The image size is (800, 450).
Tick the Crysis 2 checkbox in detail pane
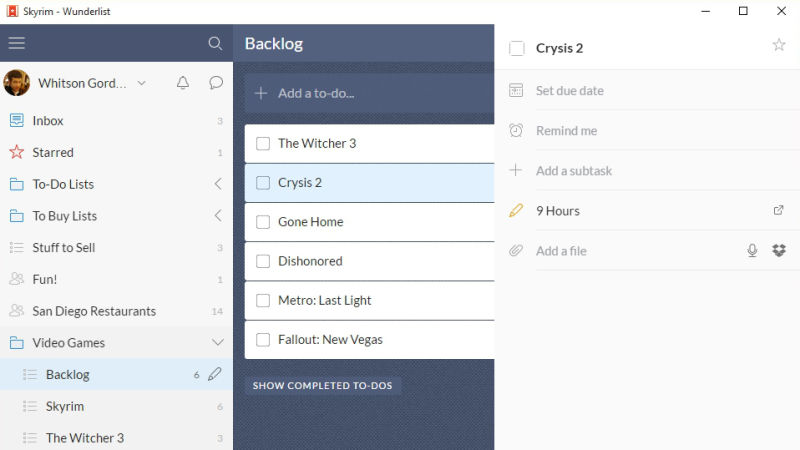tap(516, 48)
